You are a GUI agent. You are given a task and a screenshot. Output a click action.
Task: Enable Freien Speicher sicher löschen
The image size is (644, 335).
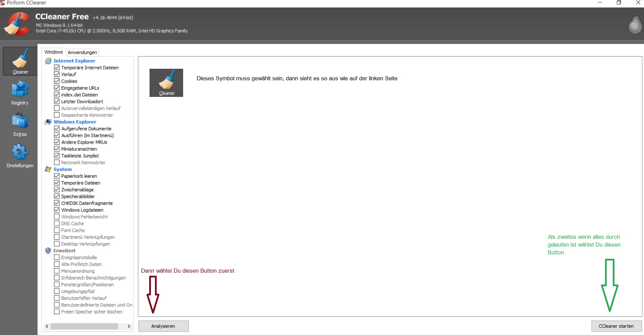coord(57,312)
